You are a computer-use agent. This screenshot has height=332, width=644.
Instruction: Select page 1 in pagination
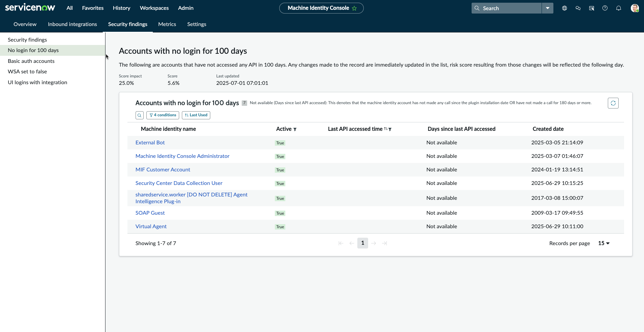(x=363, y=243)
